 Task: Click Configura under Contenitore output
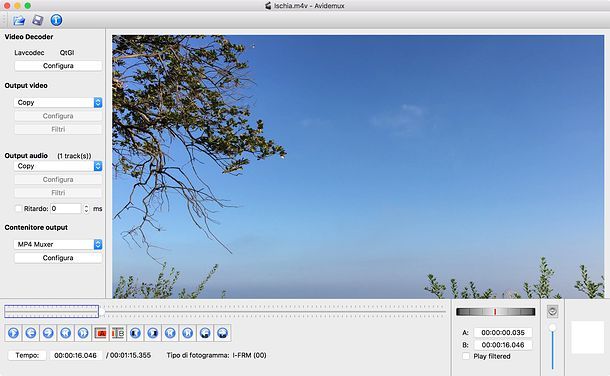pos(58,258)
